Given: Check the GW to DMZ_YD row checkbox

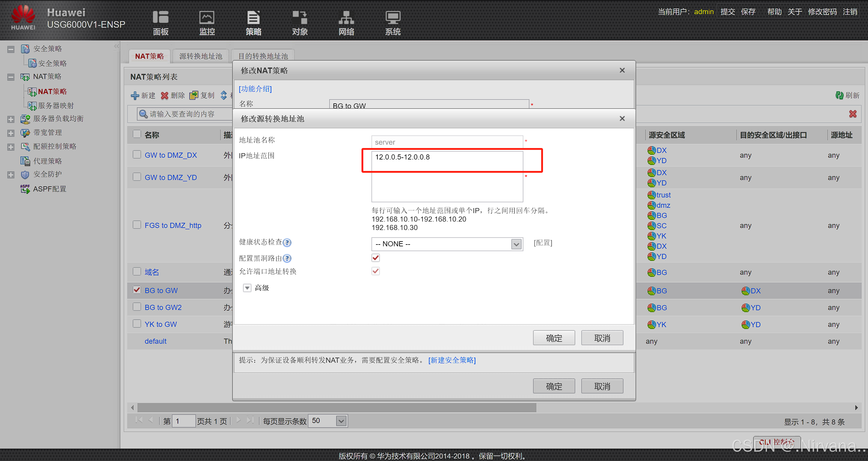Looking at the screenshot, I should 137,177.
